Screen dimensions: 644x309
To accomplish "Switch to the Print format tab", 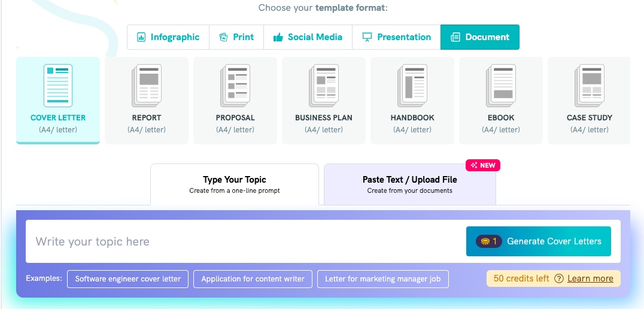I will pos(236,37).
